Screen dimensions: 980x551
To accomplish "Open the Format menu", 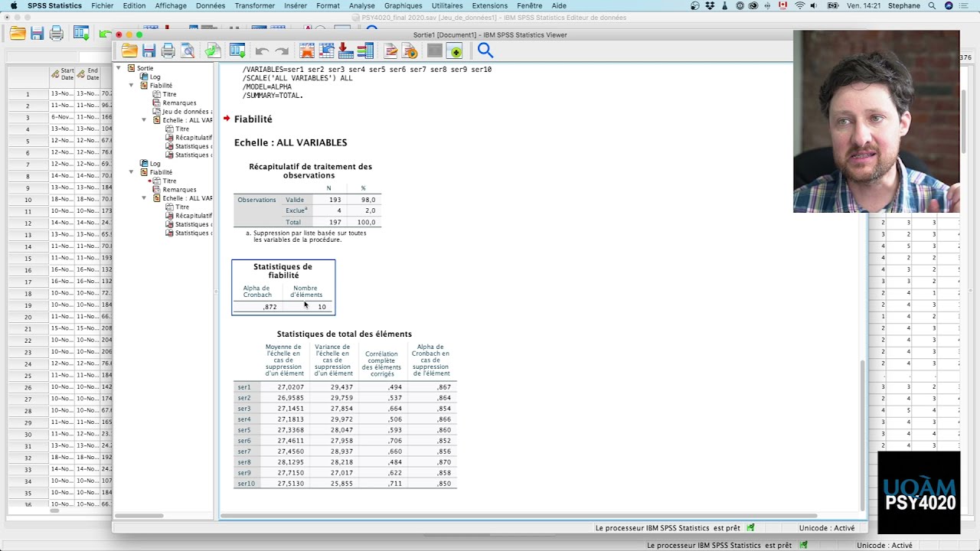I will pos(328,5).
